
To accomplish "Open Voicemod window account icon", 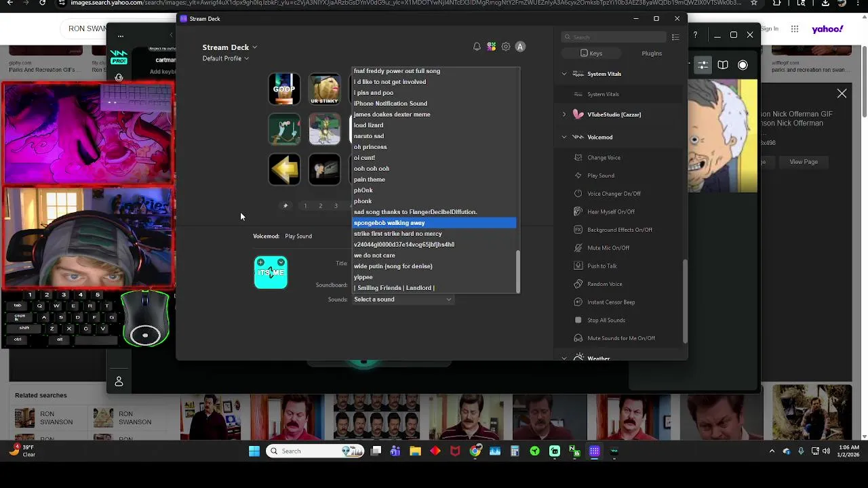I will click(x=119, y=382).
